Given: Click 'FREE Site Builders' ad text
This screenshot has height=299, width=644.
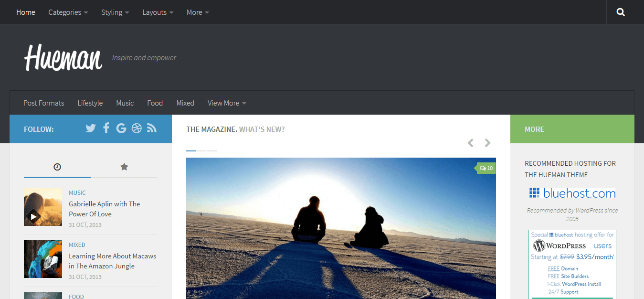Looking at the screenshot, I should coord(568,276).
